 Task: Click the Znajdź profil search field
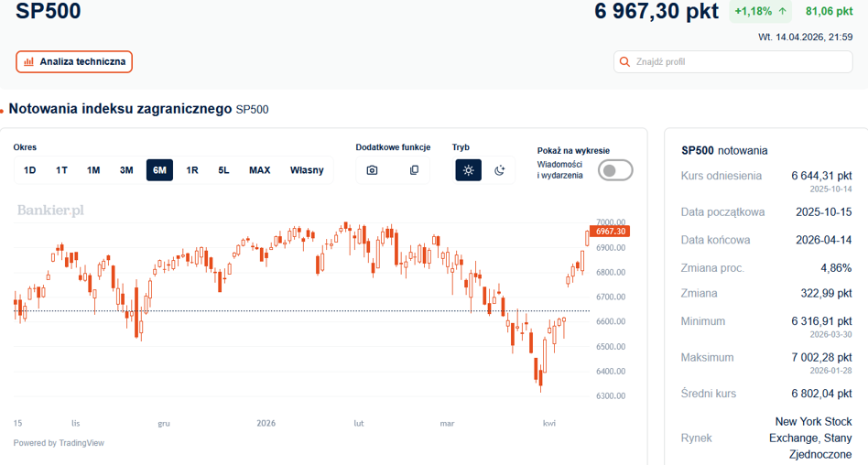732,62
